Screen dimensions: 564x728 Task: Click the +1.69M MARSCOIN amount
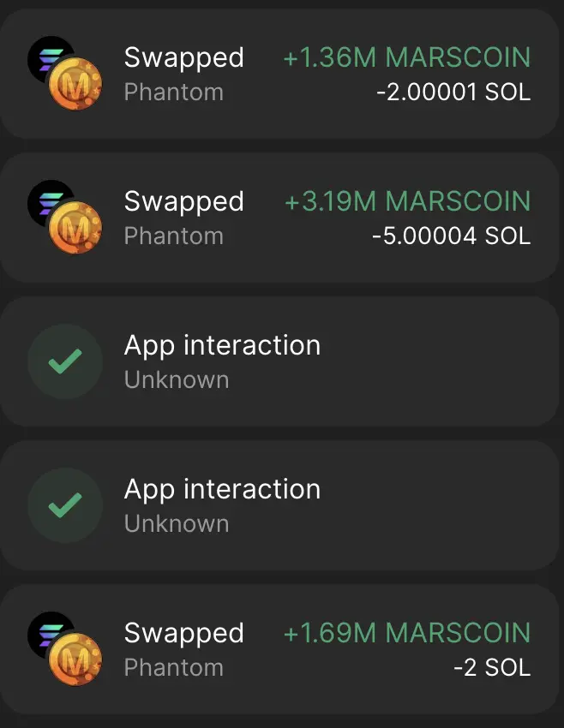click(x=407, y=633)
